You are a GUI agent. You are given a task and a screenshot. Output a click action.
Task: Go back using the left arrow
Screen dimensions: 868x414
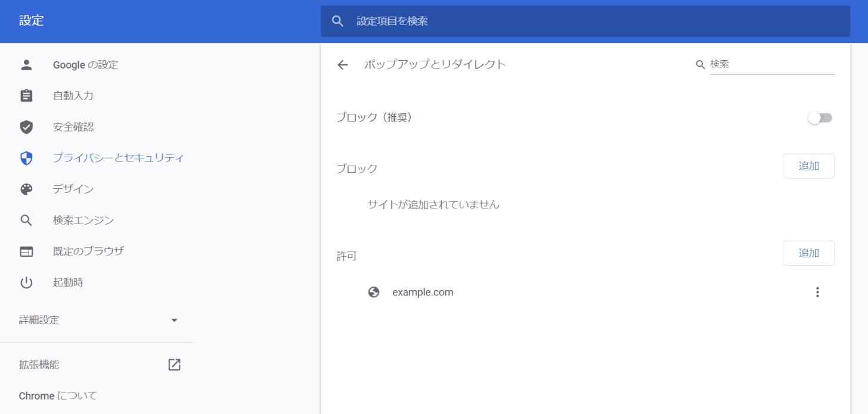342,64
